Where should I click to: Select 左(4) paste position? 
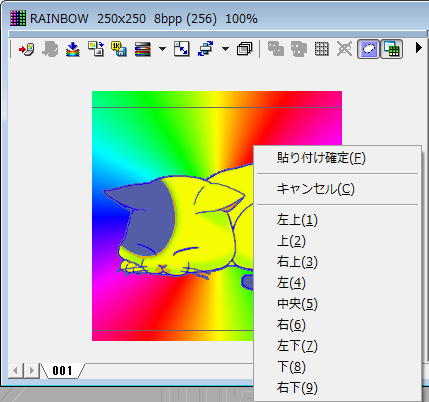coord(337,283)
